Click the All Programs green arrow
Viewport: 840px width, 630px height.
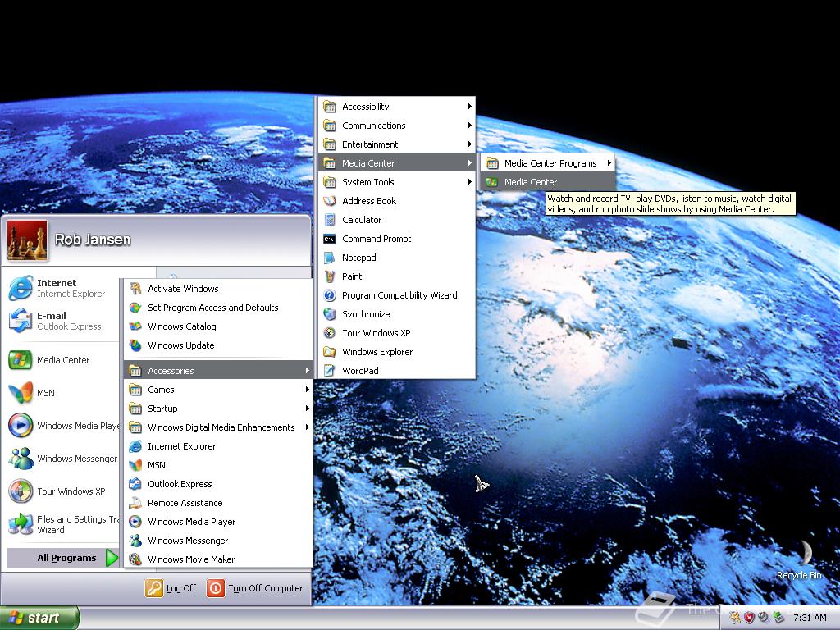[x=112, y=558]
